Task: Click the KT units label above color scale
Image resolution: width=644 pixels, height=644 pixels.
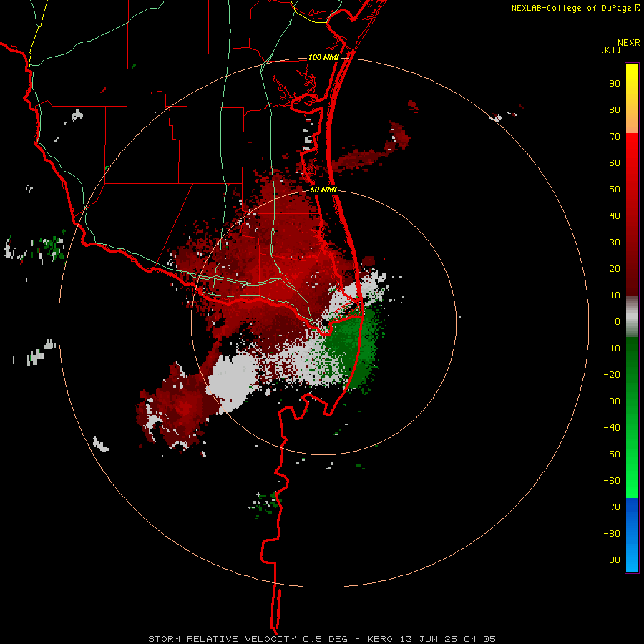Action: [x=611, y=50]
